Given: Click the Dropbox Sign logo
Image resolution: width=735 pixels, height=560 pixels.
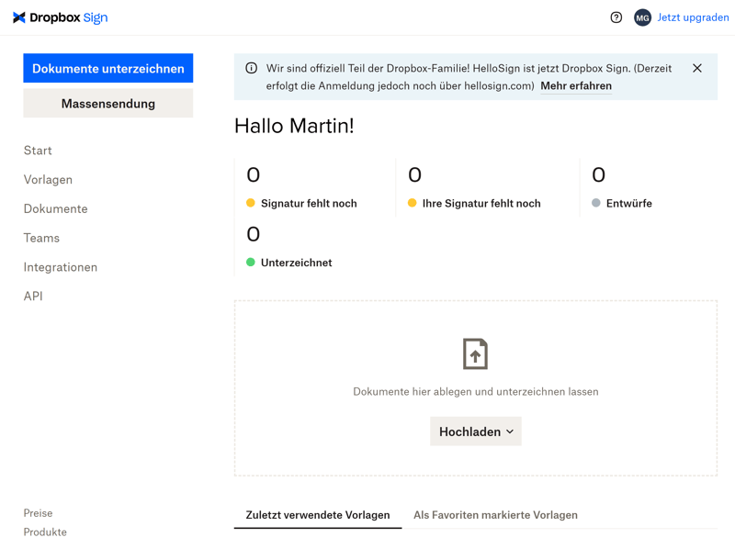Looking at the screenshot, I should pos(60,17).
